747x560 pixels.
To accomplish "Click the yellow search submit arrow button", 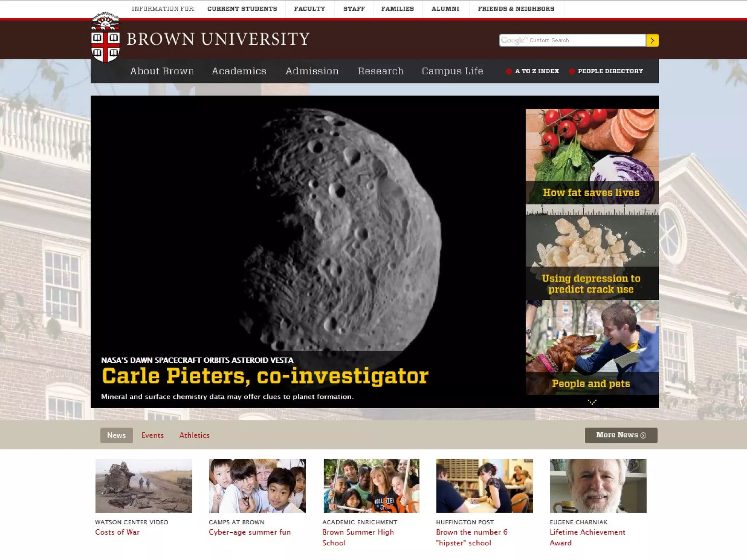I will [x=652, y=40].
